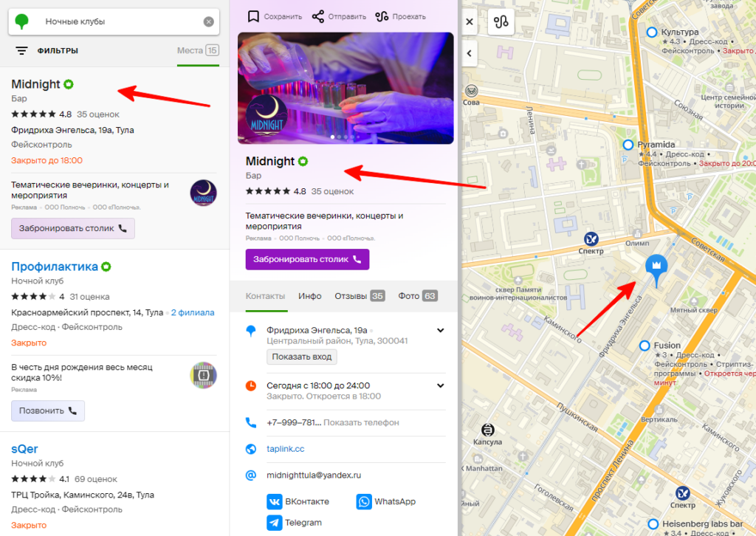Click the Сова owl map icon

pos(471,91)
